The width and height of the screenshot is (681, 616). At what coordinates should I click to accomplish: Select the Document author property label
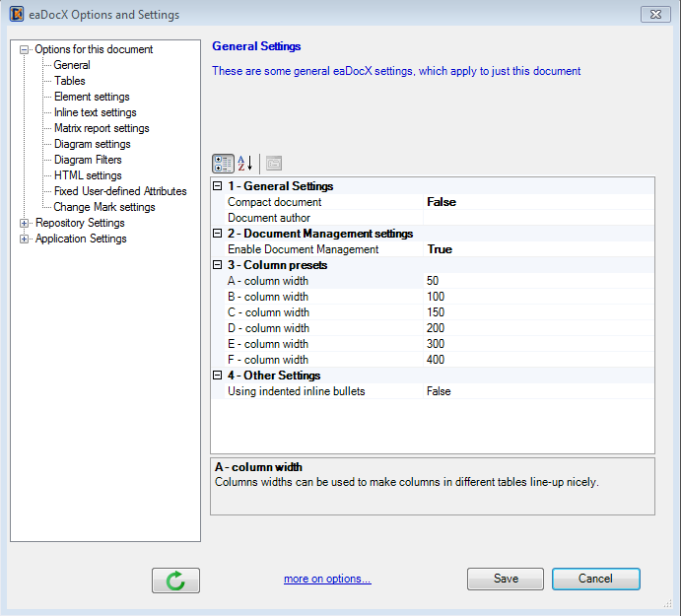[269, 218]
